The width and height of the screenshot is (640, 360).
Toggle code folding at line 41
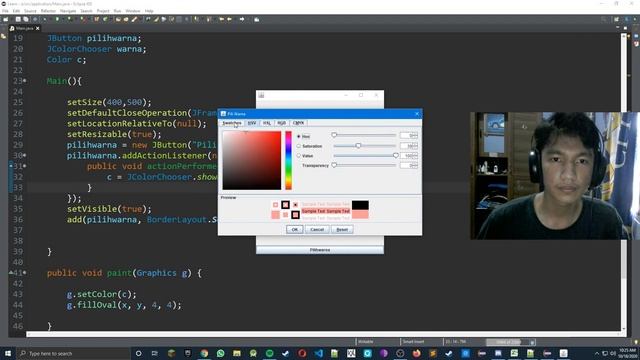[25, 273]
